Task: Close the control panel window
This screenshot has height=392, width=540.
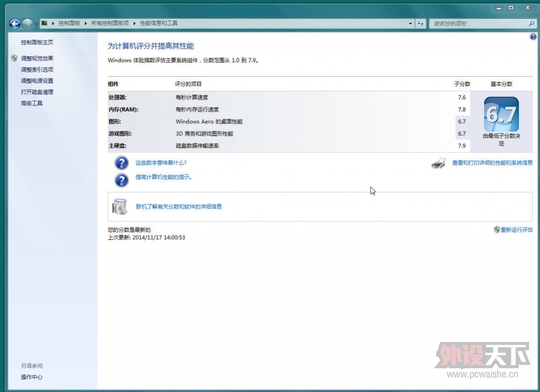Action: [527, 8]
